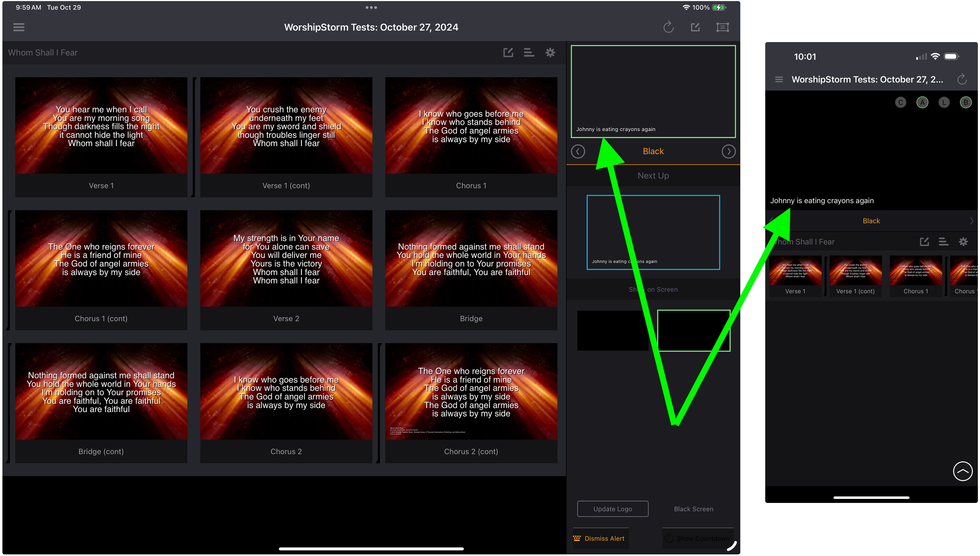
Task: Advance with the right chevron next to Black
Action: pyautogui.click(x=728, y=152)
